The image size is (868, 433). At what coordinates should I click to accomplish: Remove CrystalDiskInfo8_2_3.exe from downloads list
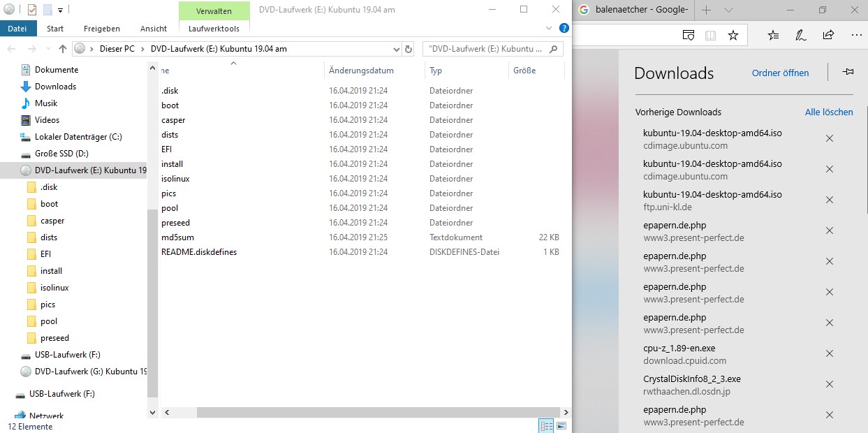(x=830, y=384)
